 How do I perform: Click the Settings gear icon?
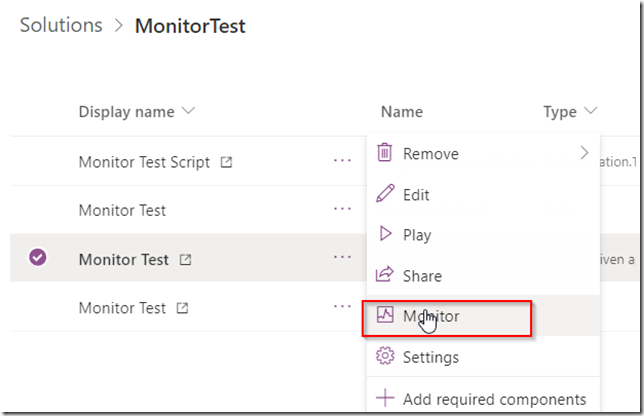[x=385, y=356]
